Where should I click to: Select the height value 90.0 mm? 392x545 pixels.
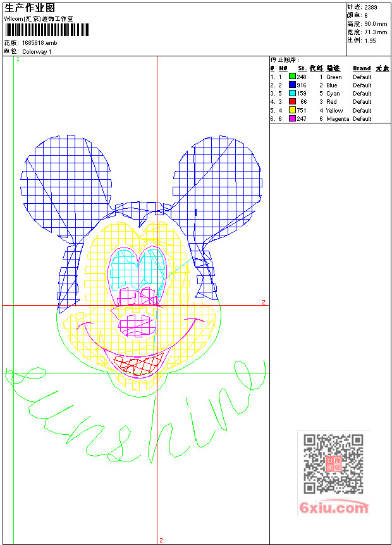tap(376, 24)
